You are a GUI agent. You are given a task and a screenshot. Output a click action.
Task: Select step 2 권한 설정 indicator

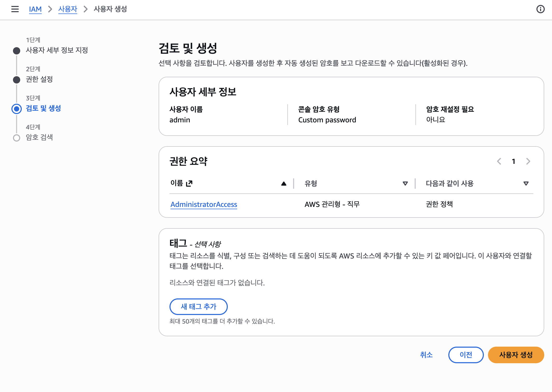pyautogui.click(x=16, y=80)
